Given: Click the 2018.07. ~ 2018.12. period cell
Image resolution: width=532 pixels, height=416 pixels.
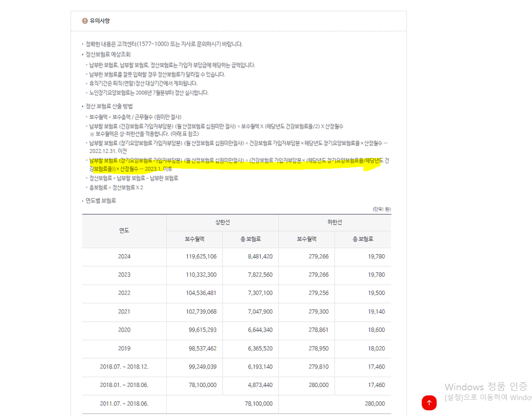Looking at the screenshot, I should (124, 367).
